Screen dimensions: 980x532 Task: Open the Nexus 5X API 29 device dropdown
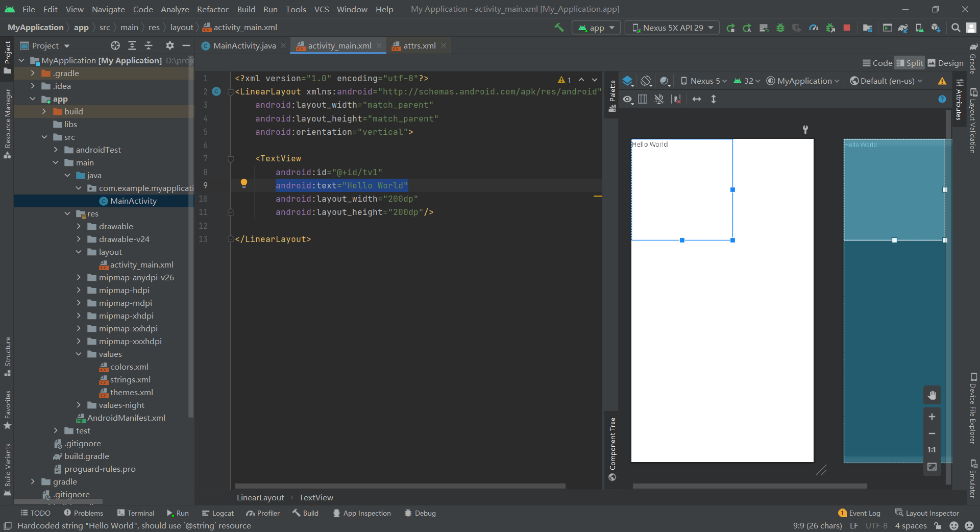click(x=672, y=28)
